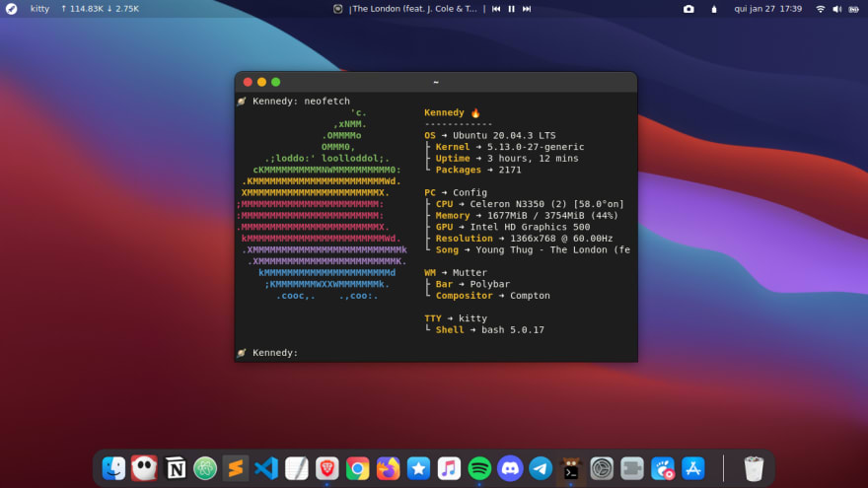Click the screenshot camera icon in top bar
Image resolution: width=868 pixels, height=488 pixels.
click(x=688, y=9)
